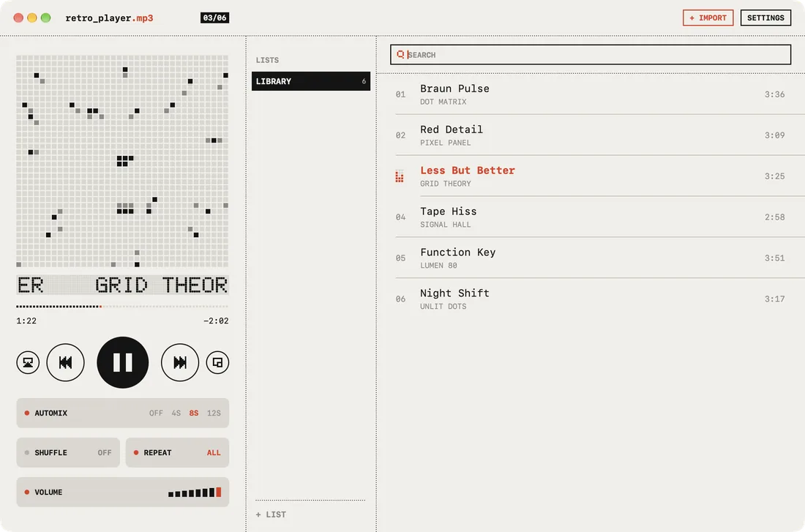The width and height of the screenshot is (805, 532).
Task: Click the 03/06 track counter badge
Action: click(x=214, y=18)
